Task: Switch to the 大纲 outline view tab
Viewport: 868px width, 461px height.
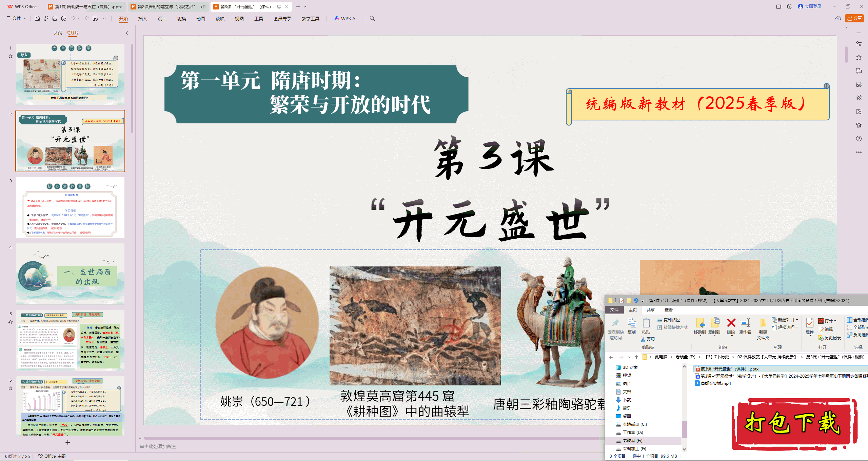Action: pos(58,33)
